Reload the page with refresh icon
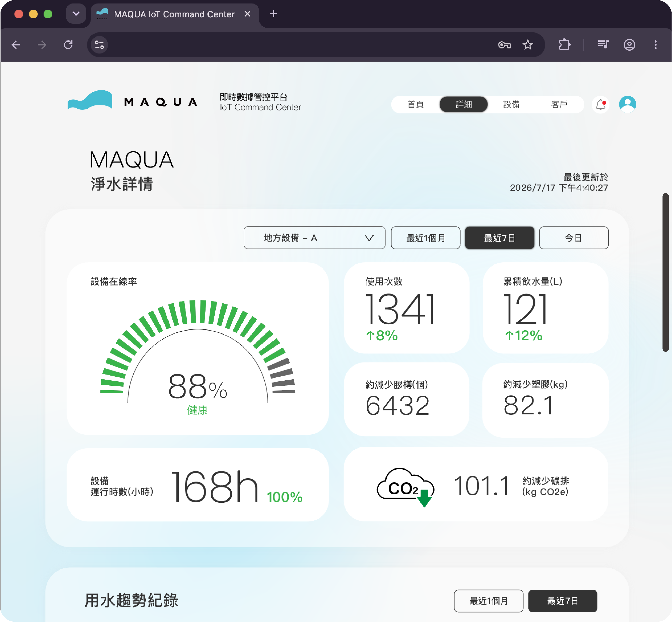This screenshot has height=622, width=672. click(x=68, y=45)
